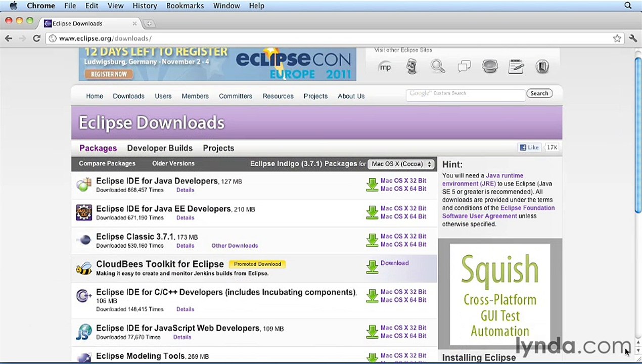Open the Apple menu
This screenshot has width=642, height=364.
(x=14, y=6)
